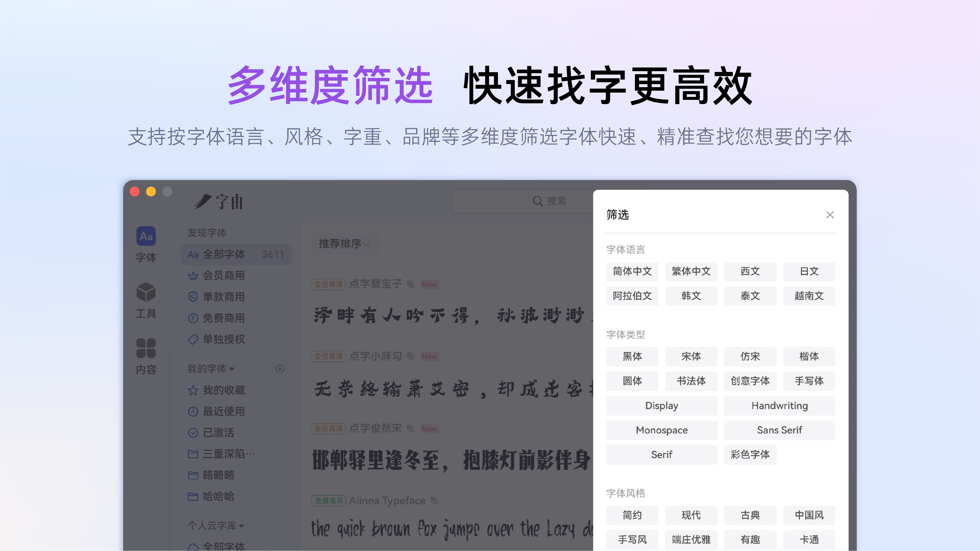Viewport: 980px width, 551px height.
Task: Click the check icon beside 已激活
Action: pos(193,433)
